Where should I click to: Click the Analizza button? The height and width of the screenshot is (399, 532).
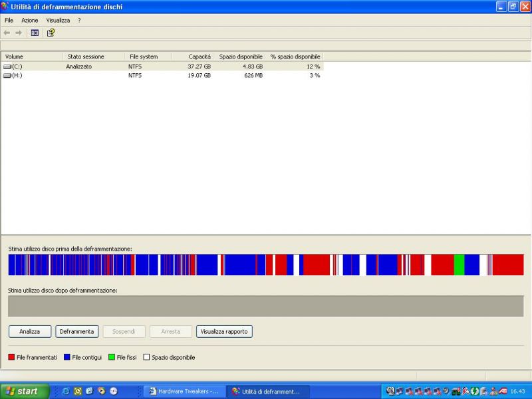pos(30,331)
